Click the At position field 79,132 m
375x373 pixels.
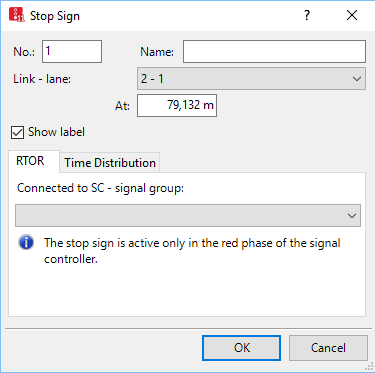coord(177,106)
